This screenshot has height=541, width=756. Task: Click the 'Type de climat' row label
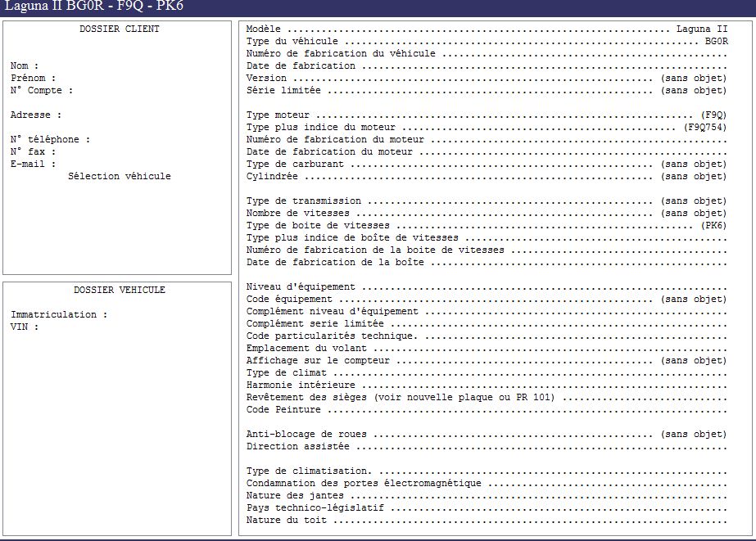coord(287,373)
